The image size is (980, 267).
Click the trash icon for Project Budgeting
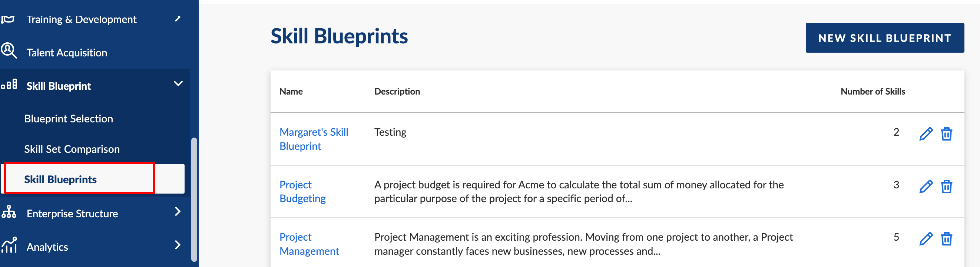click(x=946, y=186)
